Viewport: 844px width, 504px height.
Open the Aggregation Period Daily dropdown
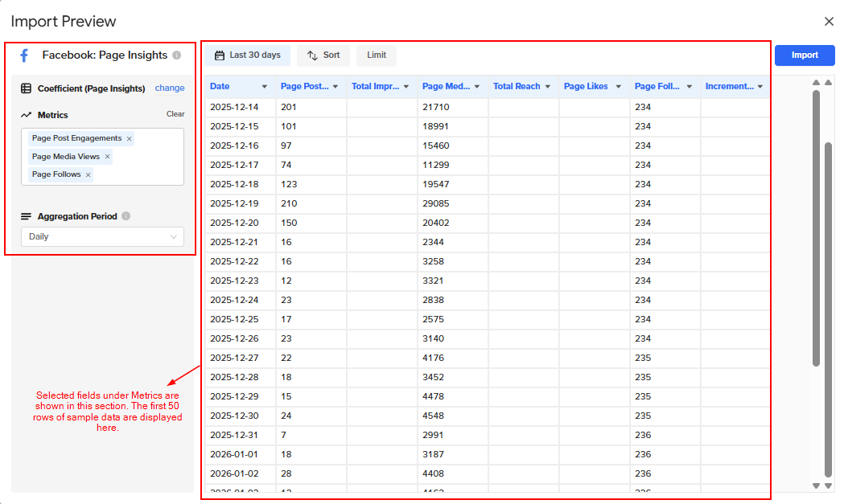[102, 237]
